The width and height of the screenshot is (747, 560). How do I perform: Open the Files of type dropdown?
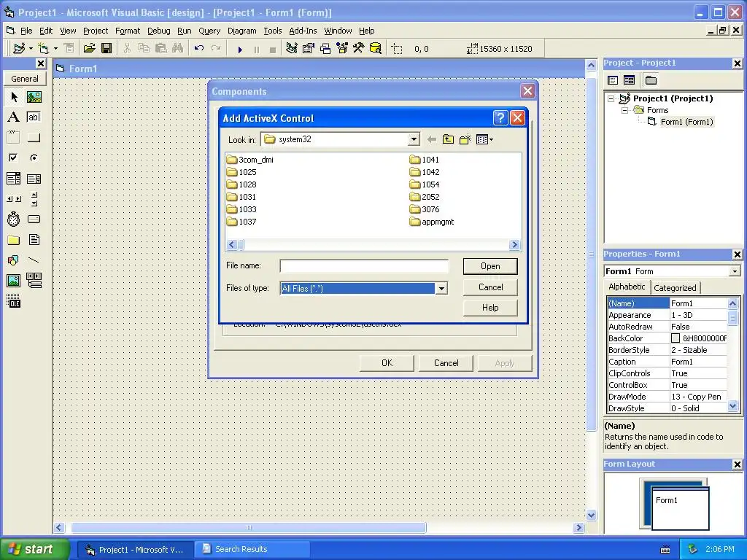(x=441, y=289)
